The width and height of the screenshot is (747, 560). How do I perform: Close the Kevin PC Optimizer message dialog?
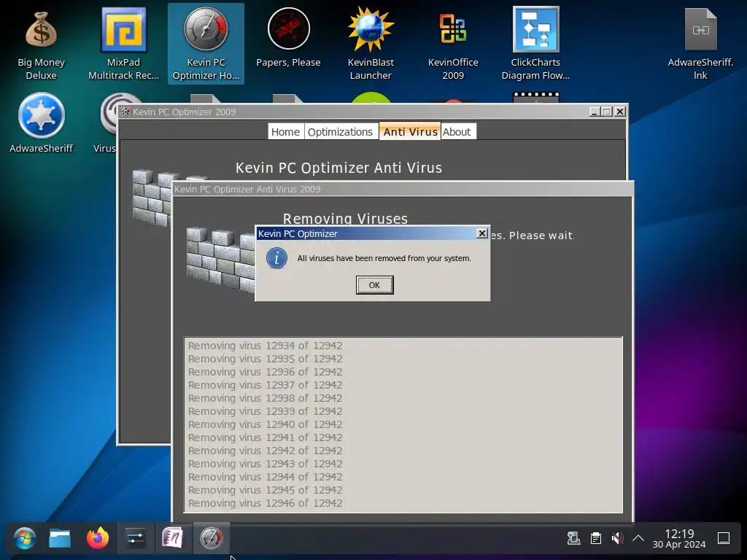point(482,233)
